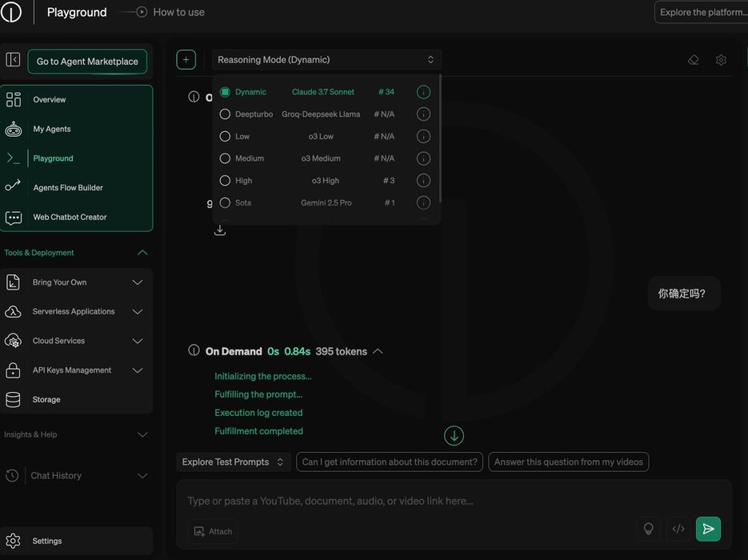Choose the Sota Gemini 2.5 Pro option
This screenshot has width=748, height=560.
point(225,203)
